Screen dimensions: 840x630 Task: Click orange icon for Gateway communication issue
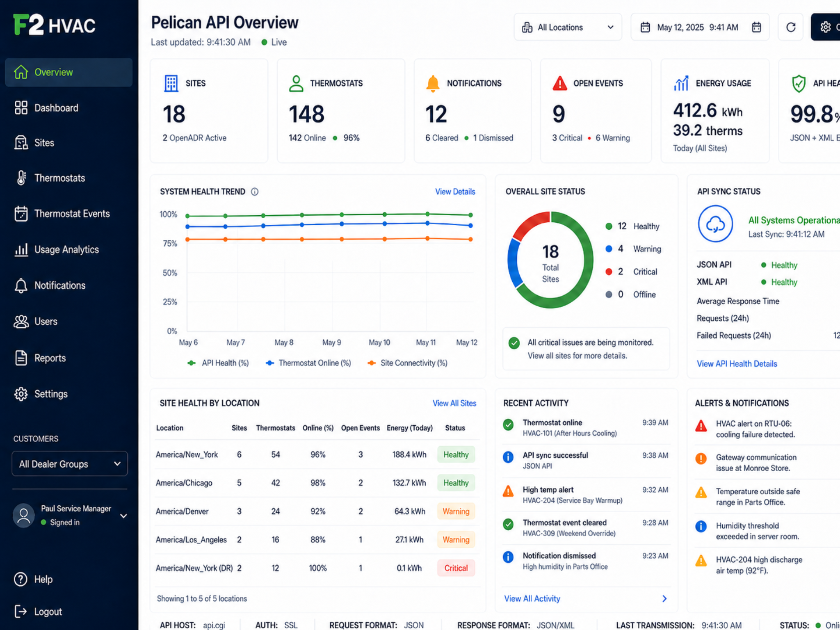[701, 459]
